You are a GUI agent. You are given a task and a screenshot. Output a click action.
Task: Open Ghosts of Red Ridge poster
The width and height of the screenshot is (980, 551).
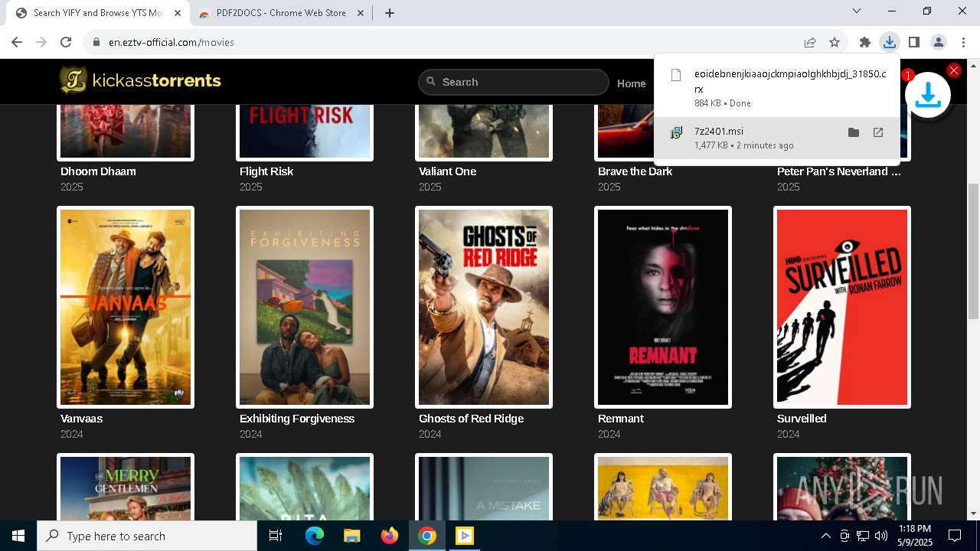pos(484,307)
